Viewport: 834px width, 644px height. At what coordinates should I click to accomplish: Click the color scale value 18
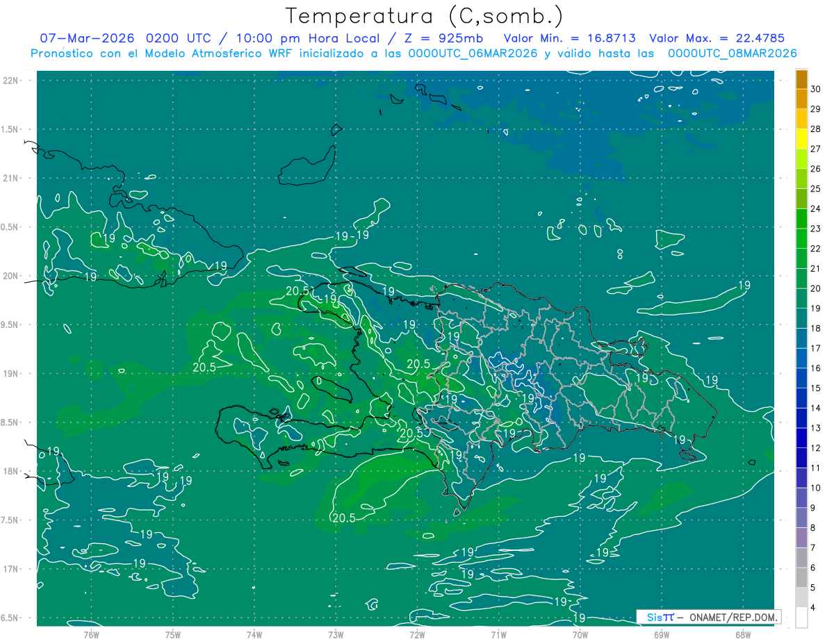click(x=816, y=329)
